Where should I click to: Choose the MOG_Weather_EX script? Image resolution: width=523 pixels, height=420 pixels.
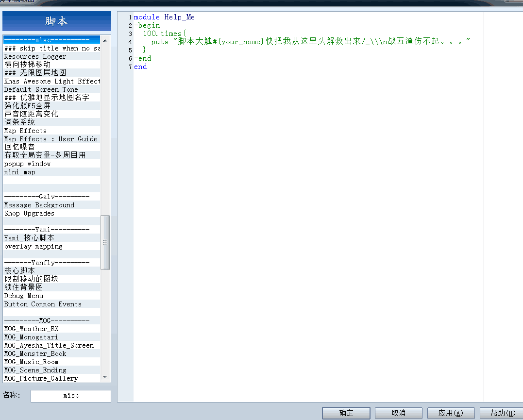(51, 329)
